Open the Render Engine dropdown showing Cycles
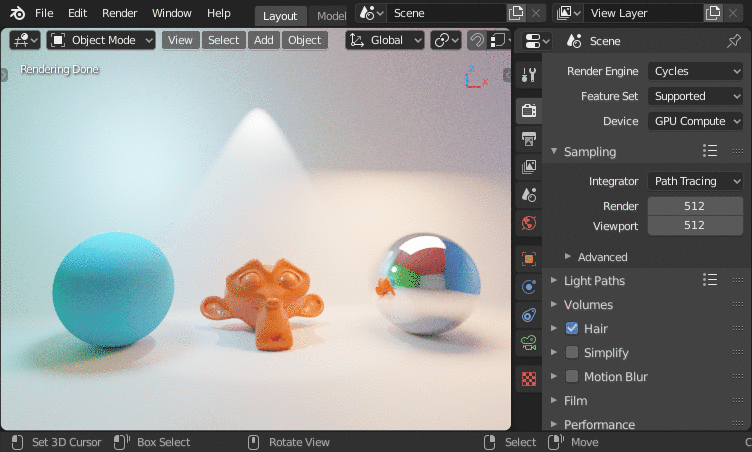752x452 pixels. (x=695, y=71)
